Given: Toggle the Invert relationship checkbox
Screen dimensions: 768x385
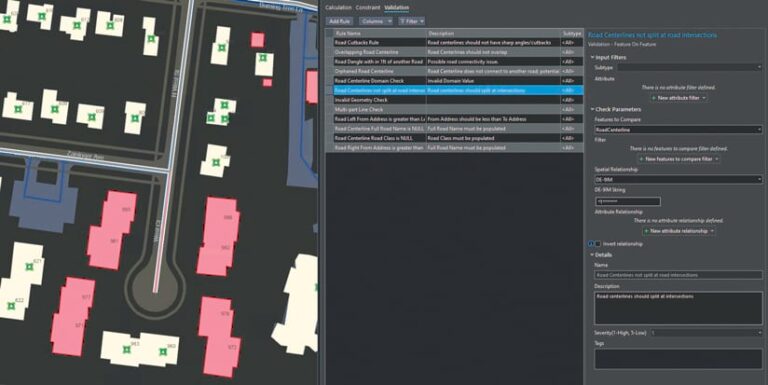Looking at the screenshot, I should [x=598, y=244].
